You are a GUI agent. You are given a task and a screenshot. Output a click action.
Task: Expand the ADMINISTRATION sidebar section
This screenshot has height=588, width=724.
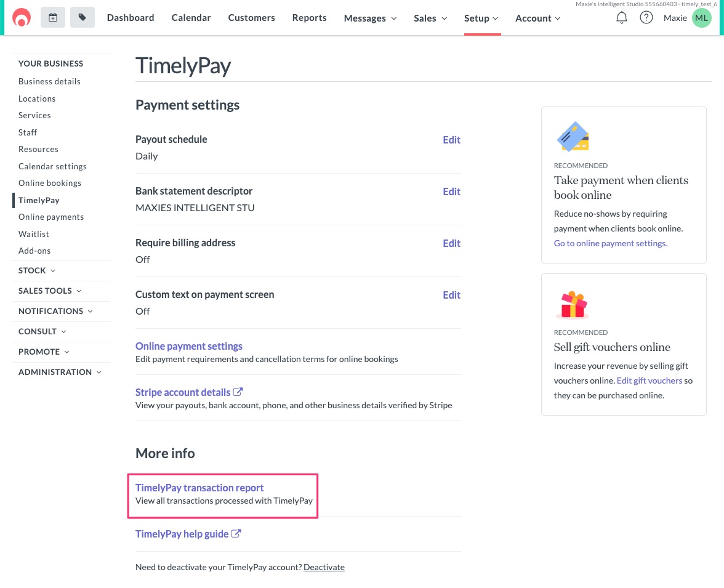(x=60, y=372)
